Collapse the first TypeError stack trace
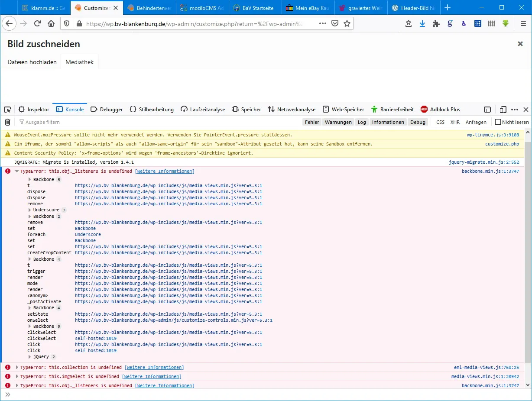Screen dimensions: 532x401 tap(17, 171)
